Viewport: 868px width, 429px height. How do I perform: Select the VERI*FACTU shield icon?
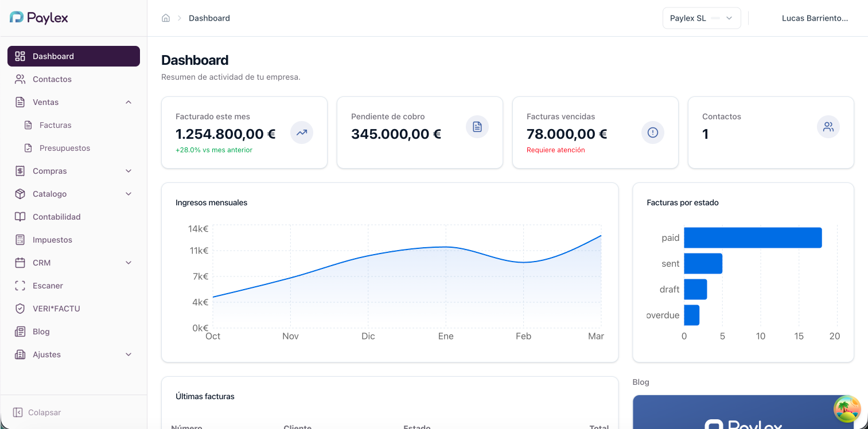point(20,308)
